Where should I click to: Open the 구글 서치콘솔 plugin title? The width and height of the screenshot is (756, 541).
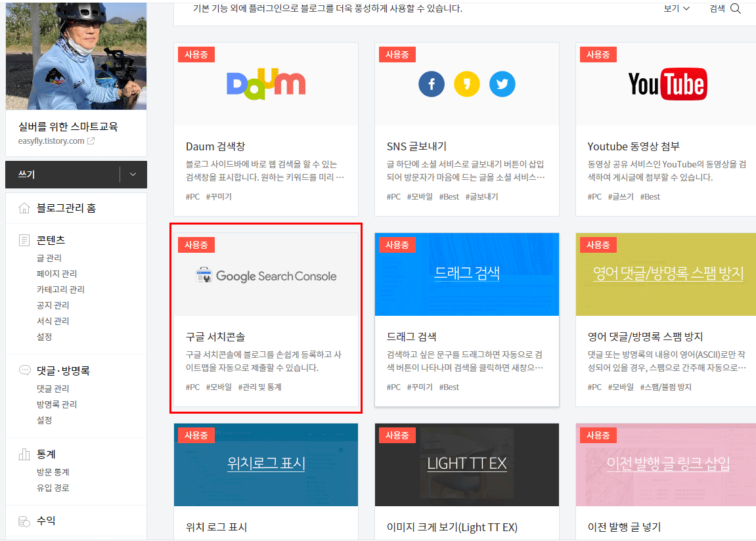[x=215, y=337]
